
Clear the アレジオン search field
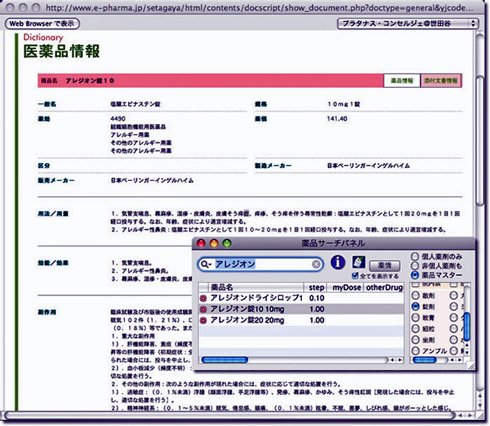click(316, 264)
